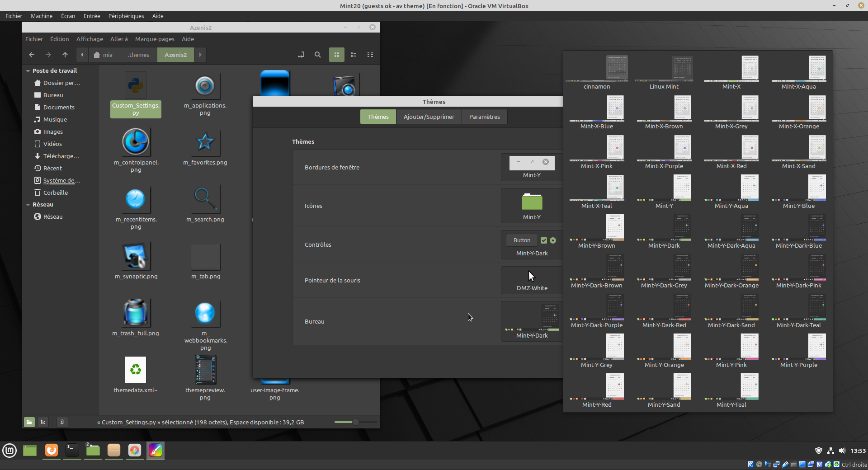
Task: Click the mia path bar button
Action: (x=104, y=55)
